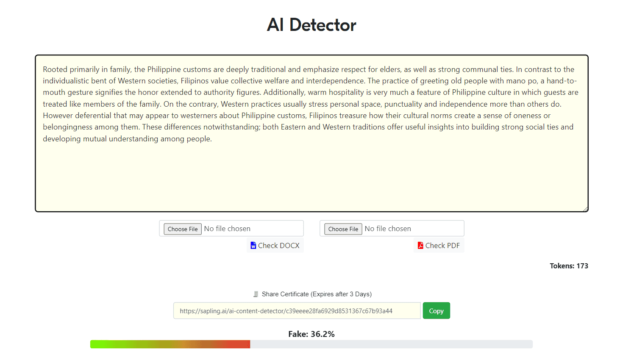Screen dimensions: 620x364
Task: Click the 'No file chosen' text for PDF
Action: [x=388, y=229]
